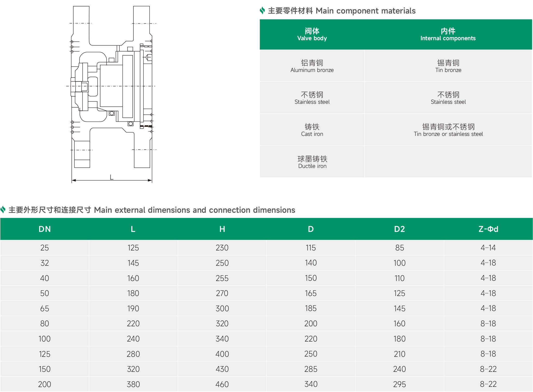The width and height of the screenshot is (533, 392).
Task: Click the Main external dimensions heading text
Action: (152, 210)
